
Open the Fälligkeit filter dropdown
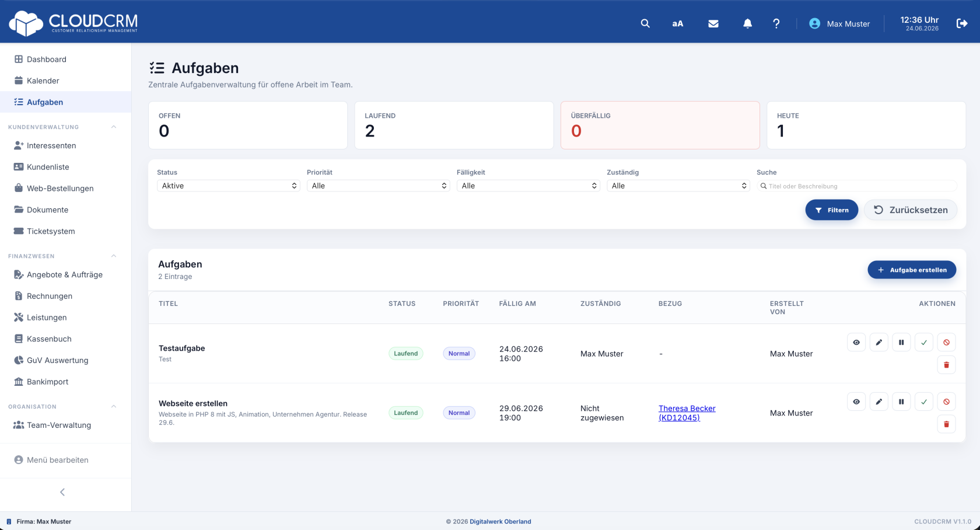528,186
